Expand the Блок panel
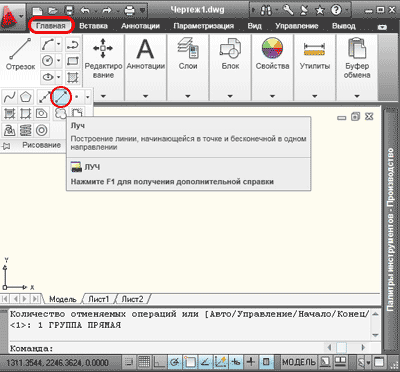This screenshot has width=400, height=372. point(230,97)
